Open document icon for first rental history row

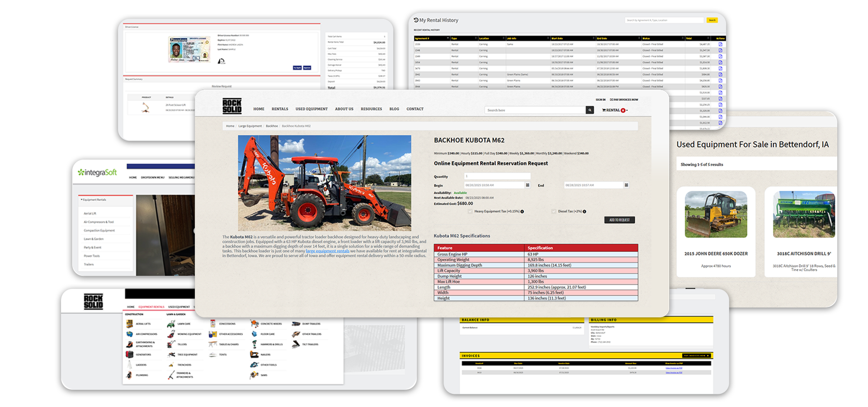[x=720, y=44]
